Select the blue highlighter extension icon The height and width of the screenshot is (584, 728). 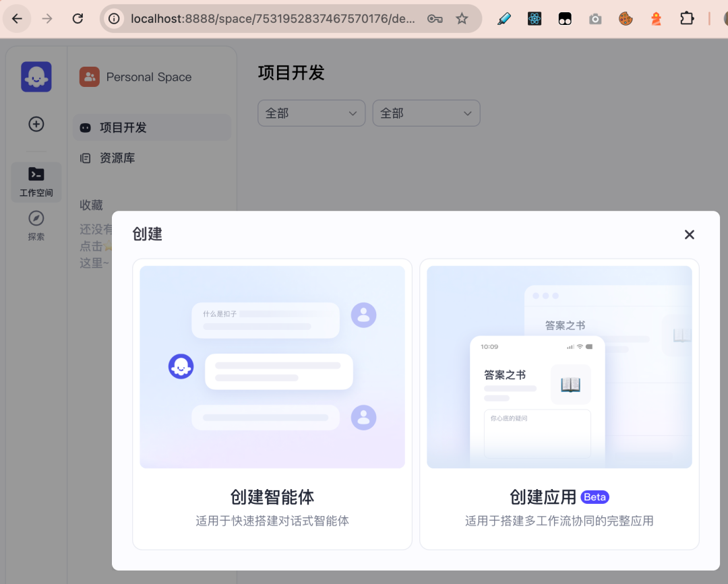click(504, 18)
